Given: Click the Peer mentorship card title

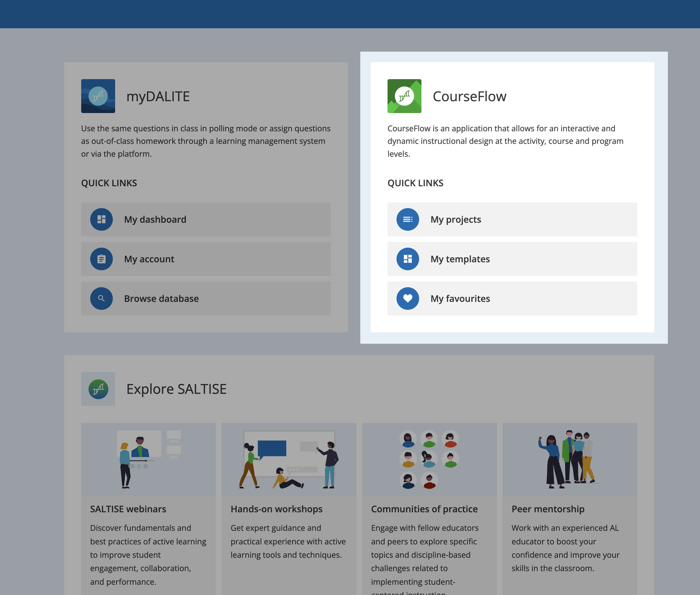Looking at the screenshot, I should coord(548,509).
